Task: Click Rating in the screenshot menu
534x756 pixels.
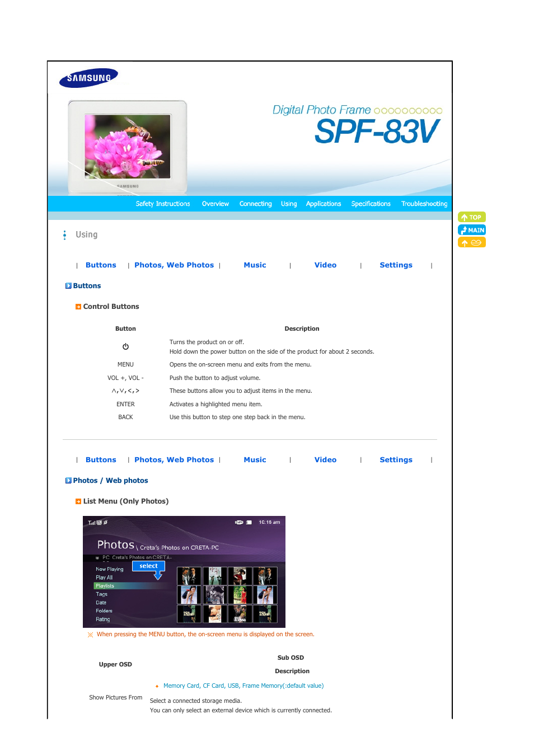Action: click(x=103, y=619)
